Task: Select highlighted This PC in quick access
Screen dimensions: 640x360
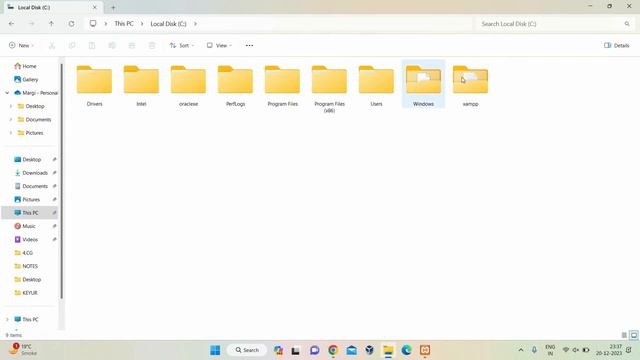Action: click(30, 213)
